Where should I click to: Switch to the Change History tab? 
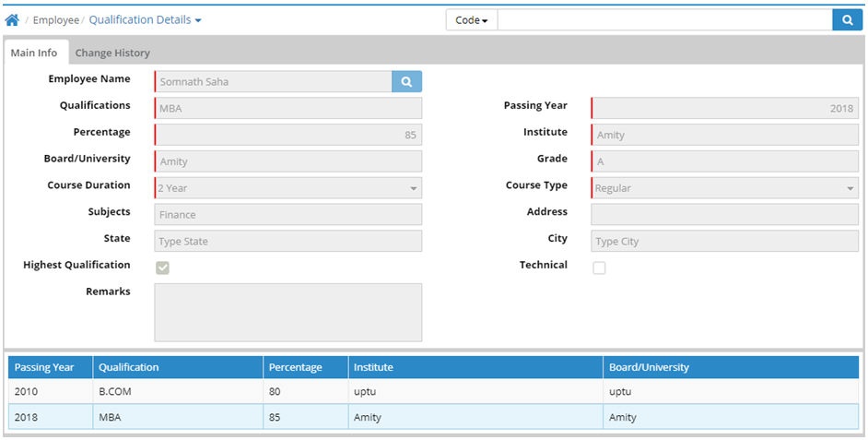[112, 53]
